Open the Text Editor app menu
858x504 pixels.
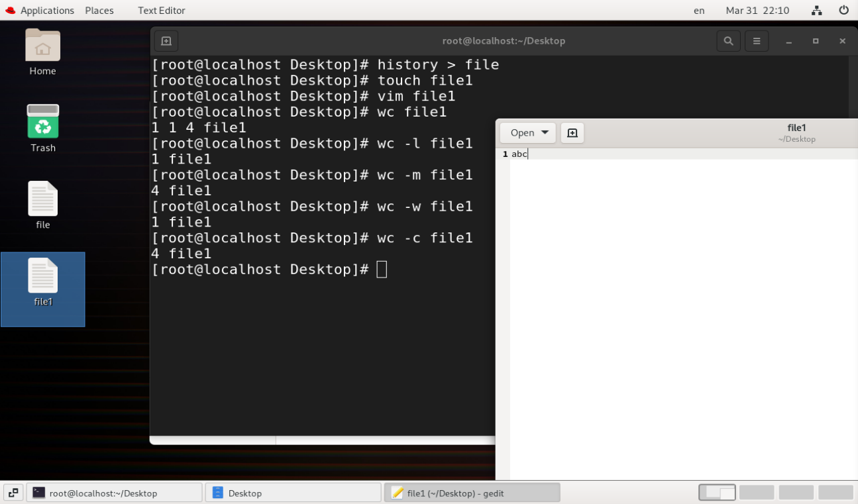coord(162,11)
